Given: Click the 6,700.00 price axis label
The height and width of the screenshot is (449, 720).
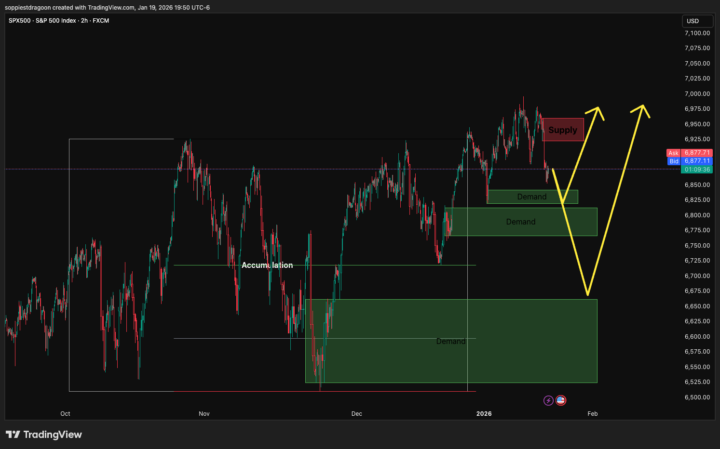Looking at the screenshot, I should coord(697,275).
